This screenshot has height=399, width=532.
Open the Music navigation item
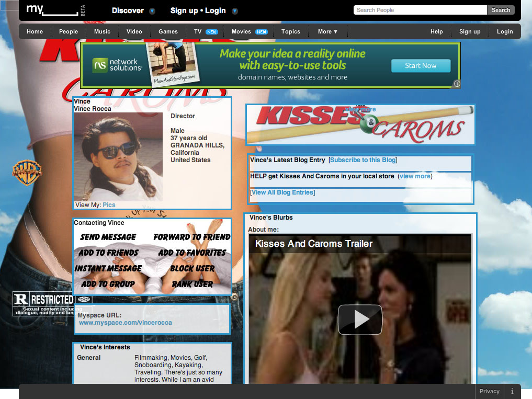click(102, 31)
